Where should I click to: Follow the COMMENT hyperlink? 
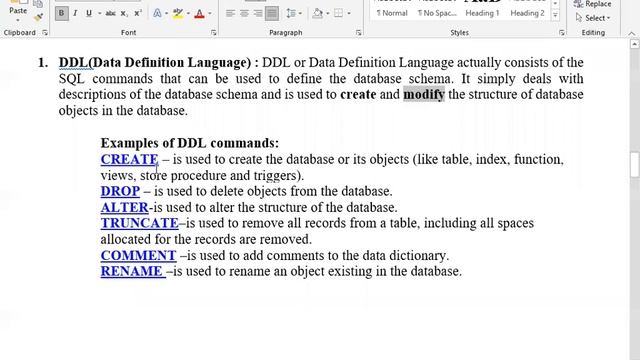tap(138, 256)
